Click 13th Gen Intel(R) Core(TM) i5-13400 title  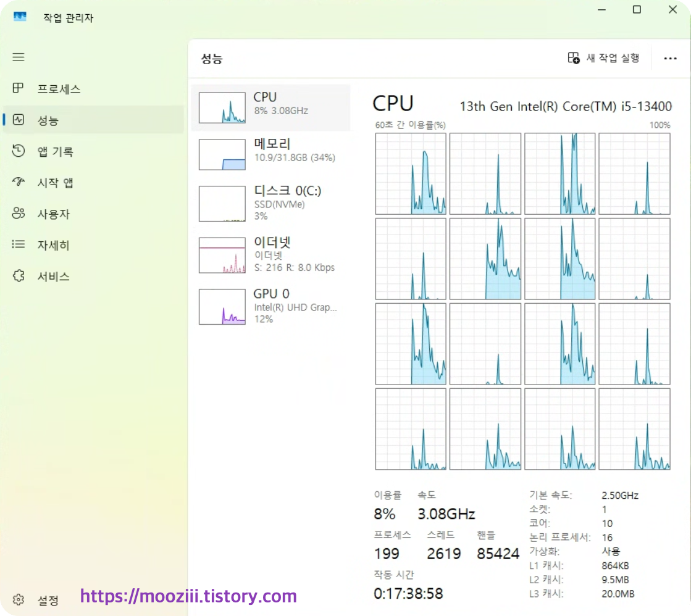(566, 106)
